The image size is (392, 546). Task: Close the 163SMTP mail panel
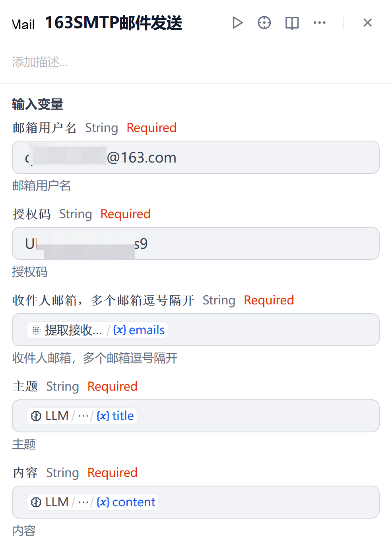tap(367, 23)
